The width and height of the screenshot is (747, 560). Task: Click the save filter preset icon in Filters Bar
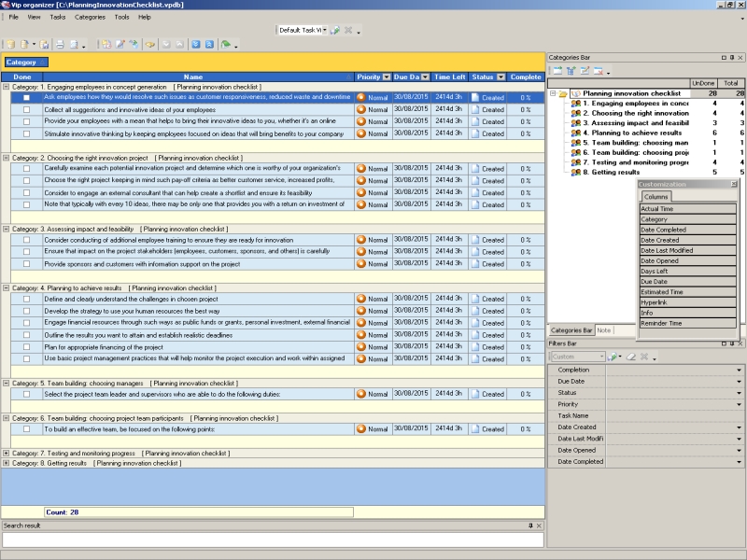[x=613, y=357]
